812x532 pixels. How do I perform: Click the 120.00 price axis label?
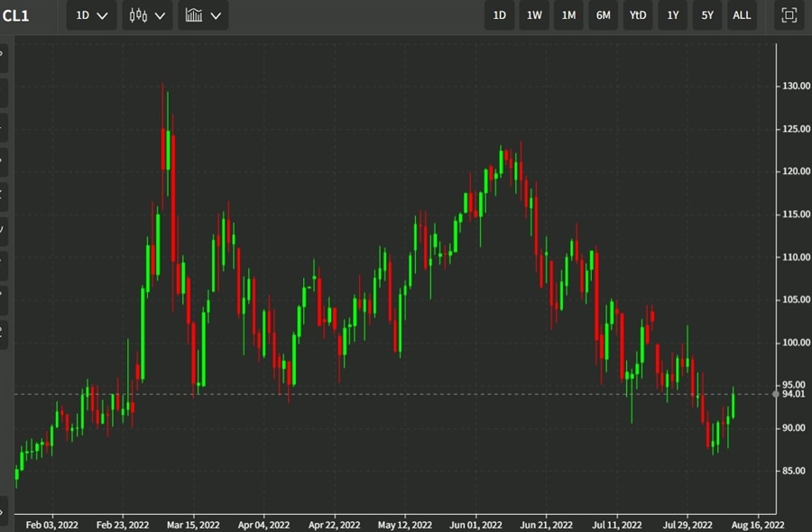pos(796,171)
